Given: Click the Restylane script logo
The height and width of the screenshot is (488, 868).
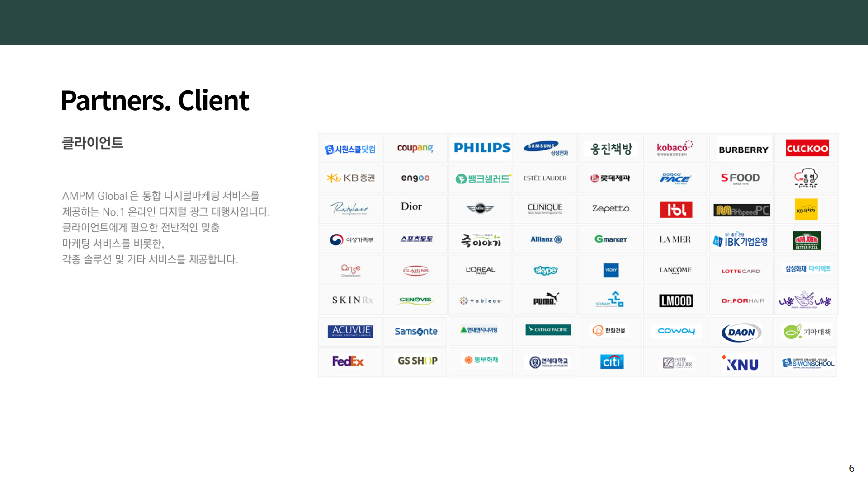Looking at the screenshot, I should [x=349, y=208].
